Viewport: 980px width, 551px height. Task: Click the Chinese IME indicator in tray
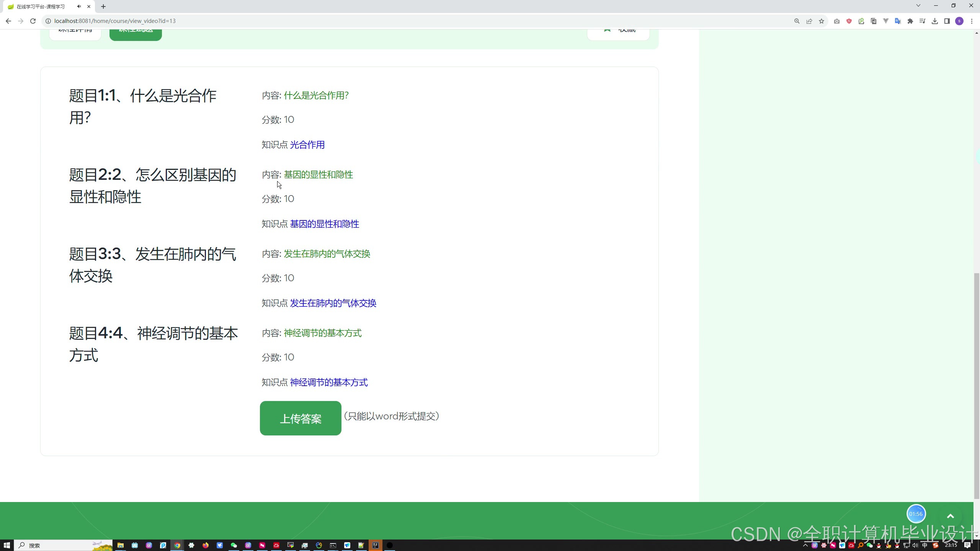(x=925, y=545)
